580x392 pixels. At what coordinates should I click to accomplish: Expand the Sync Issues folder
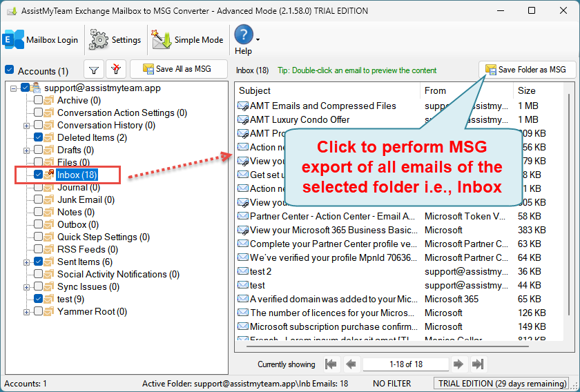pos(26,287)
